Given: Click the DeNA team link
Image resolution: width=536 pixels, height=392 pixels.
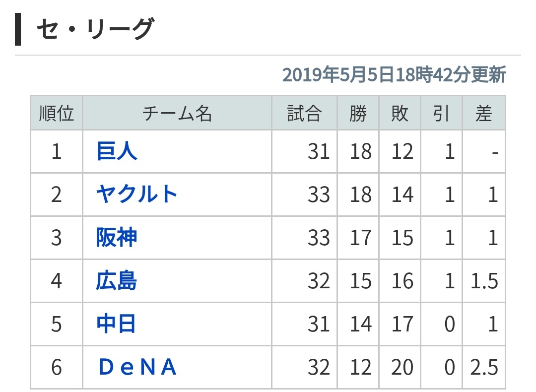Looking at the screenshot, I should pos(137,367).
